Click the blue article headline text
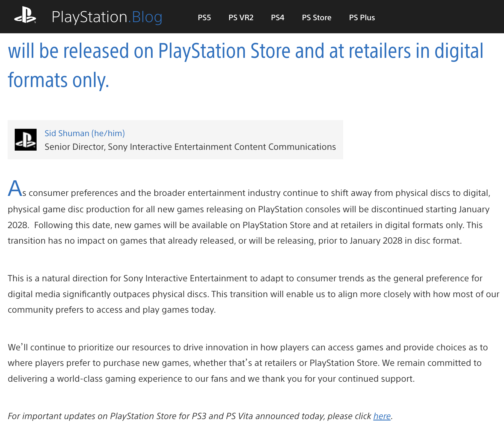The width and height of the screenshot is (504, 436). (x=246, y=65)
